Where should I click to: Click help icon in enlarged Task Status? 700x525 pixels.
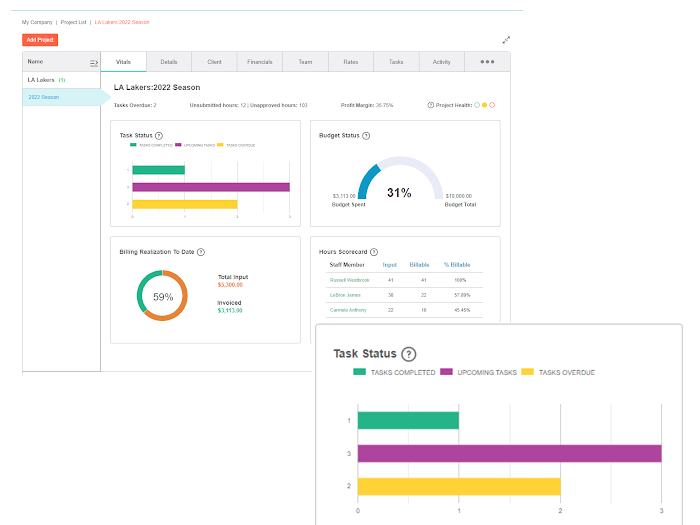[408, 354]
